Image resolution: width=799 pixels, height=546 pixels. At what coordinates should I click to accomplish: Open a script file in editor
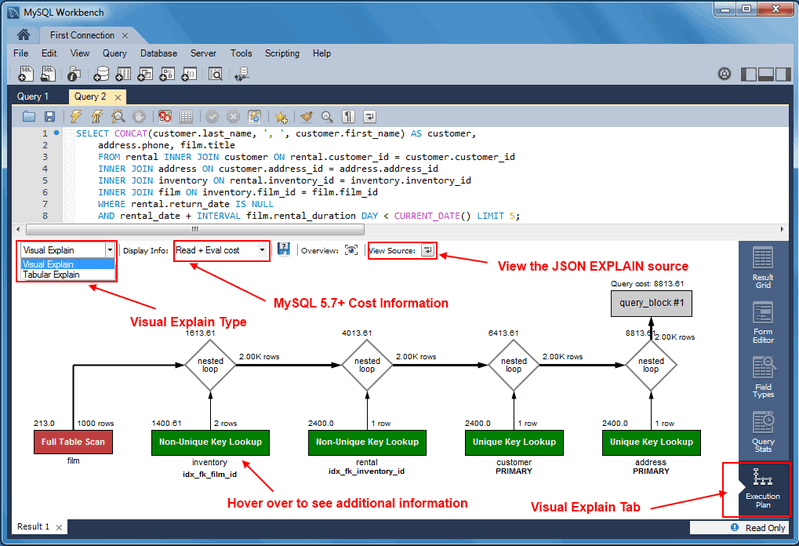coord(29,117)
